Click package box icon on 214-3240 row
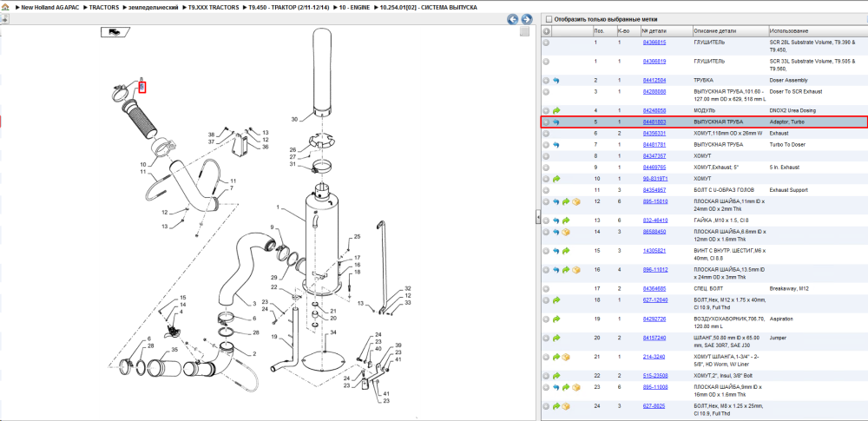 click(x=566, y=357)
